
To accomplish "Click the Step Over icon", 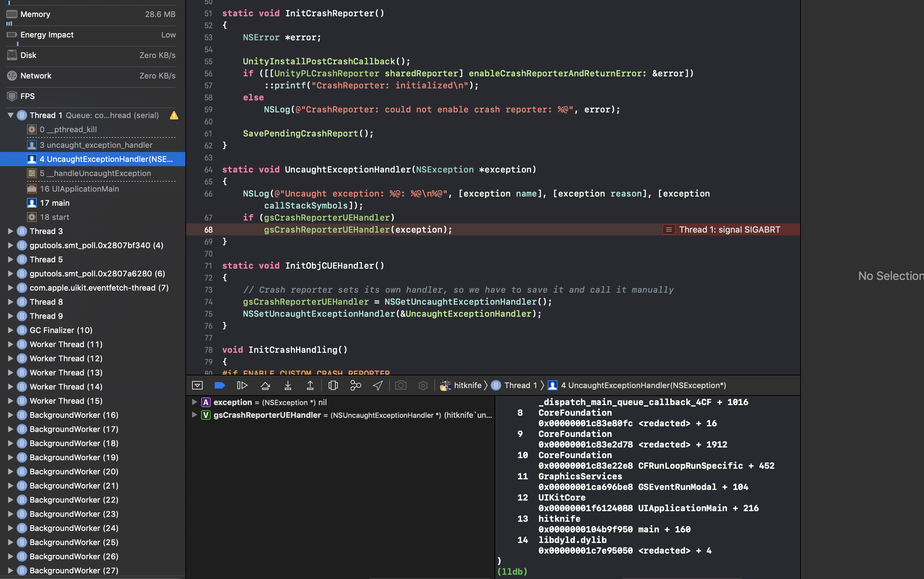I will [265, 385].
